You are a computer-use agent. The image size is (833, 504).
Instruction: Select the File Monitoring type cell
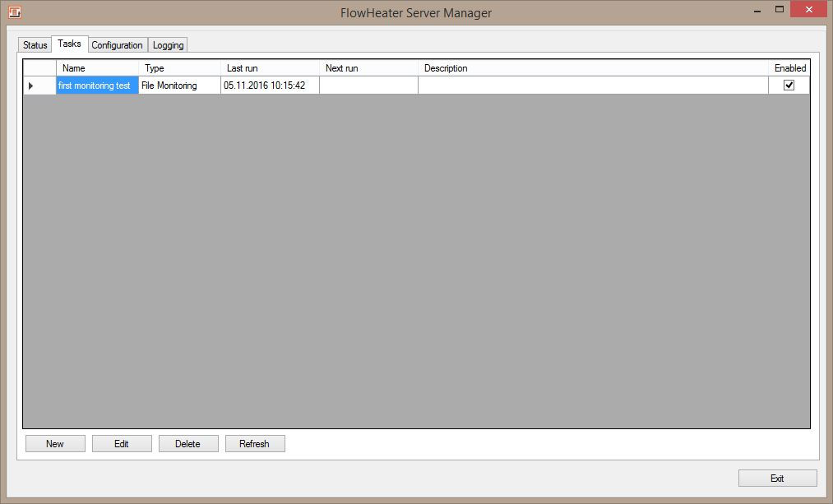click(x=179, y=86)
